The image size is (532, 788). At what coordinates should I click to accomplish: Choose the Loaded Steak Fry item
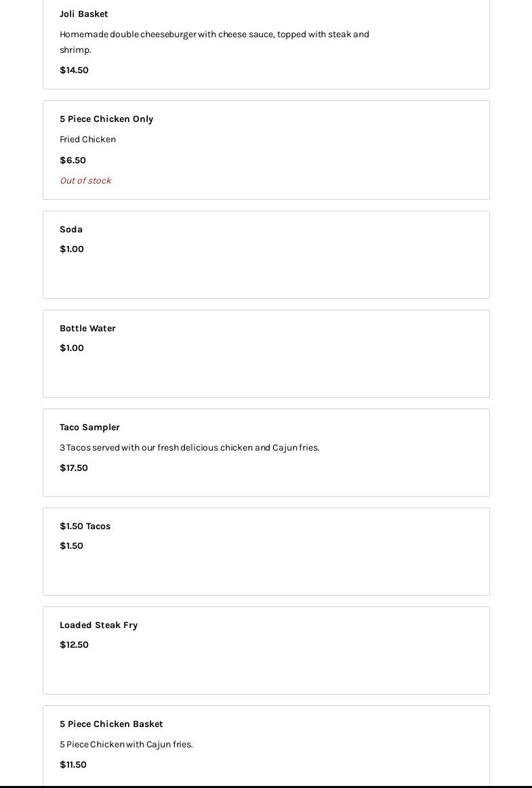[98, 625]
